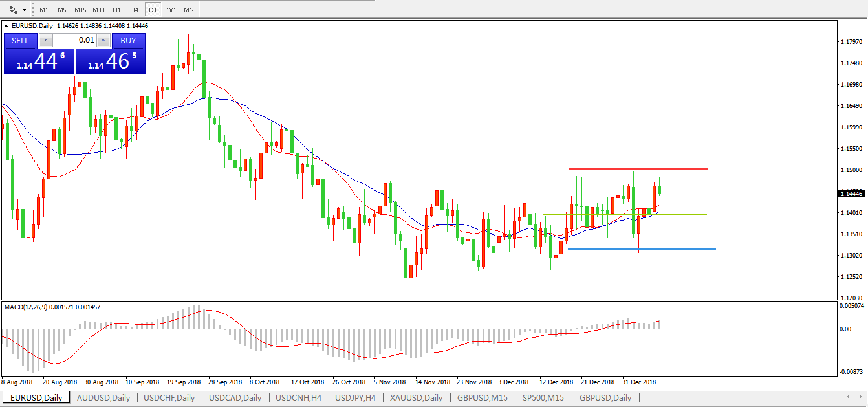Click the current price label 1.14446
The image size is (868, 407).
pos(851,193)
